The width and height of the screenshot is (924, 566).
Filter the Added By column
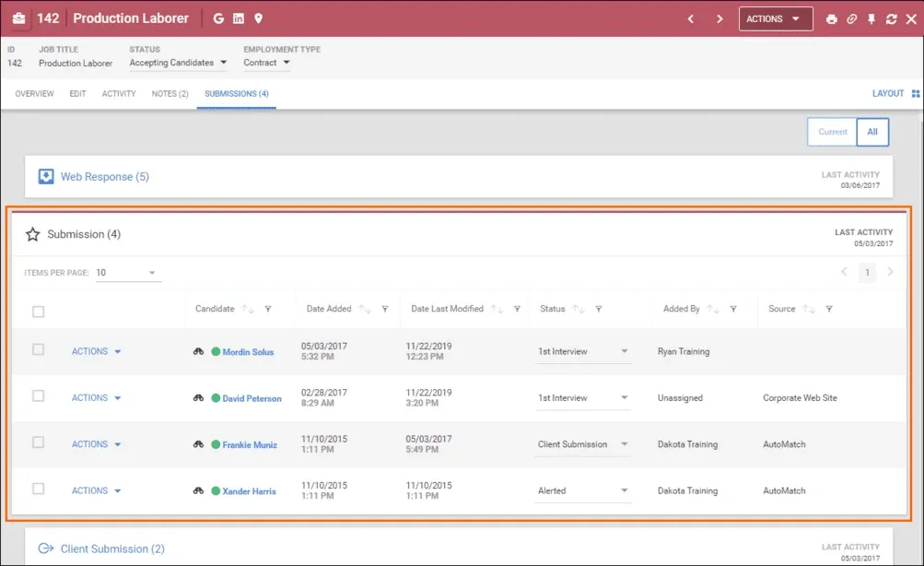pos(733,309)
